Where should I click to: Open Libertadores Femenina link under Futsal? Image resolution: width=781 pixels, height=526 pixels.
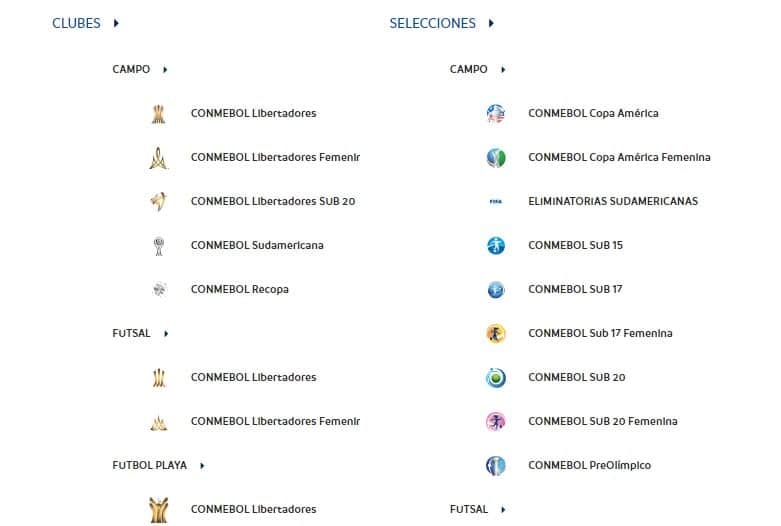point(275,421)
